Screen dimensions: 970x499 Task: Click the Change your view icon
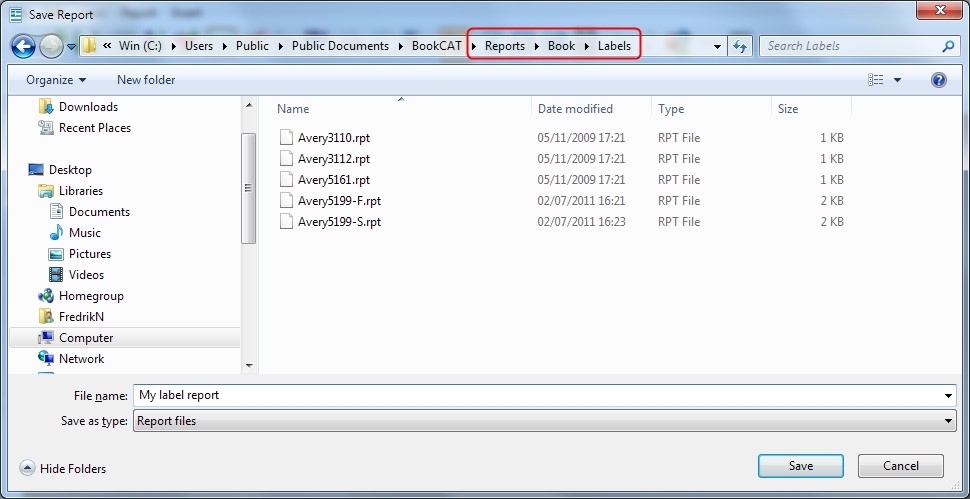tap(875, 80)
